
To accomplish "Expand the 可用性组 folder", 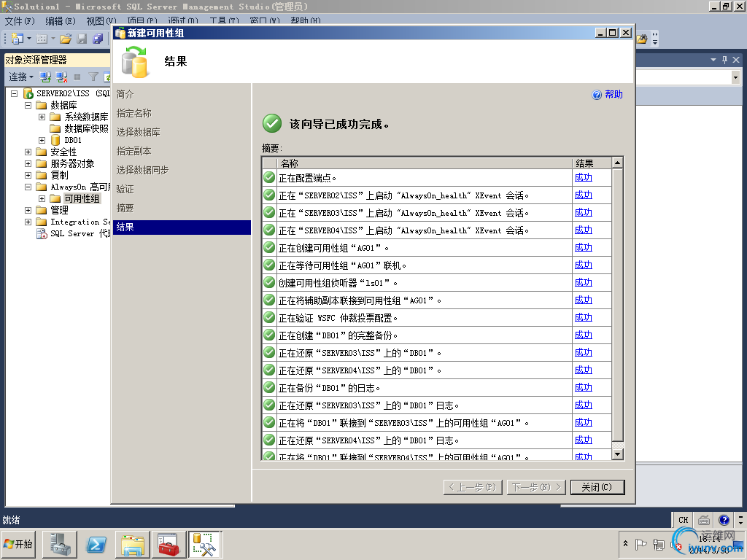I will (x=42, y=198).
